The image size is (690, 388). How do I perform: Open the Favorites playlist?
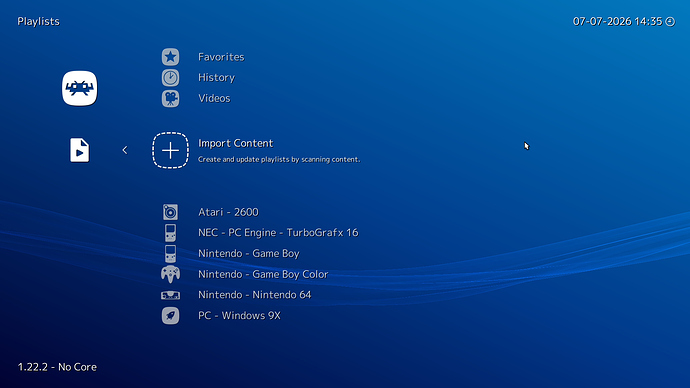221,57
